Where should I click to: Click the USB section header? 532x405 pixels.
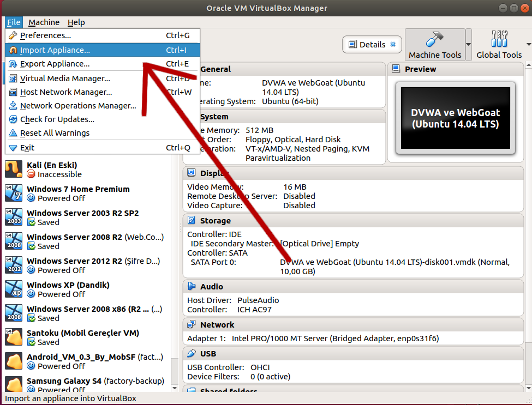click(353, 354)
